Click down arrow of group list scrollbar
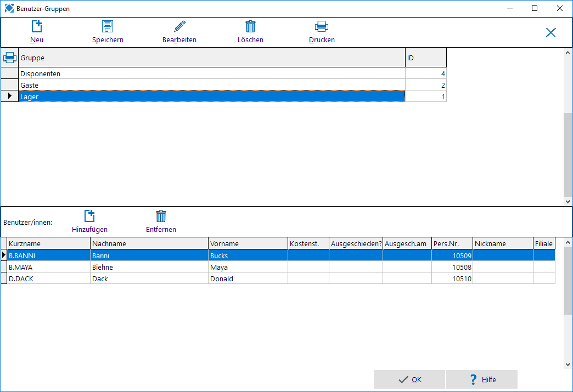573x392 pixels. (x=568, y=201)
